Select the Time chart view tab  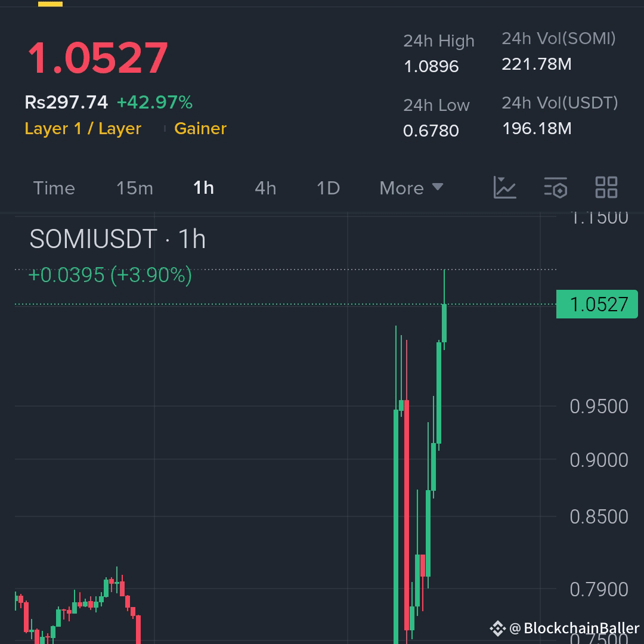click(x=54, y=188)
